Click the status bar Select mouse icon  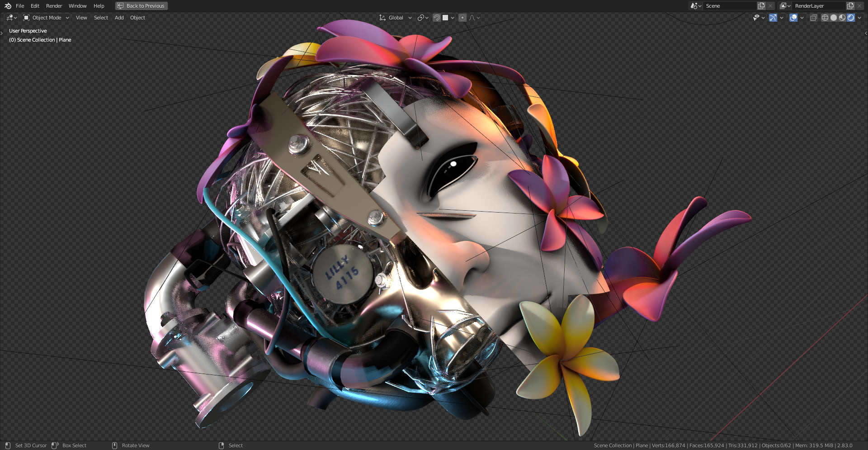tap(222, 445)
